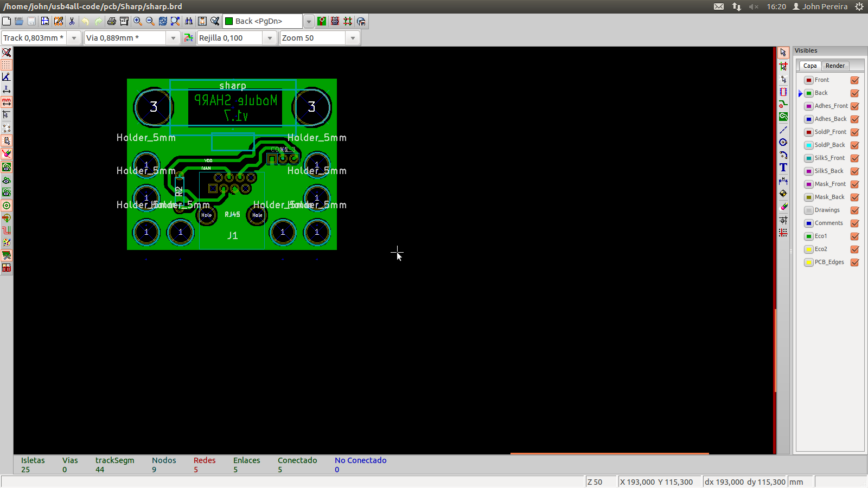The height and width of the screenshot is (488, 868).
Task: Select the Add graphic line tool
Action: (x=783, y=130)
